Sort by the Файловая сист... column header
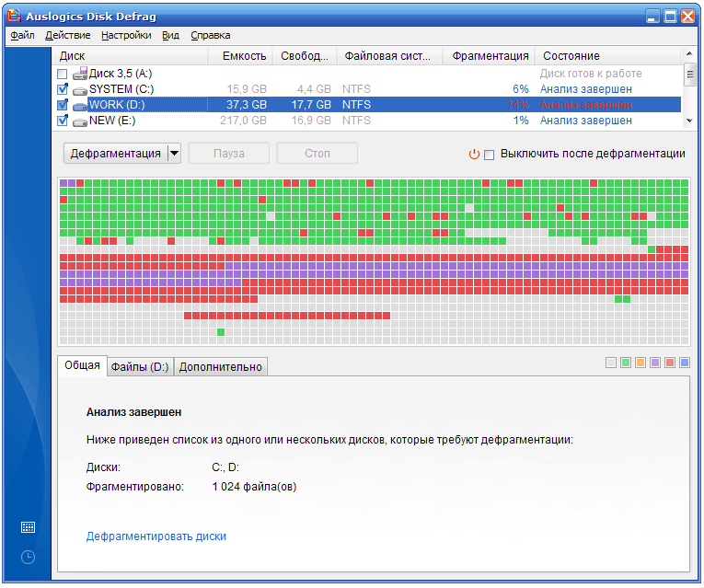 tap(389, 56)
